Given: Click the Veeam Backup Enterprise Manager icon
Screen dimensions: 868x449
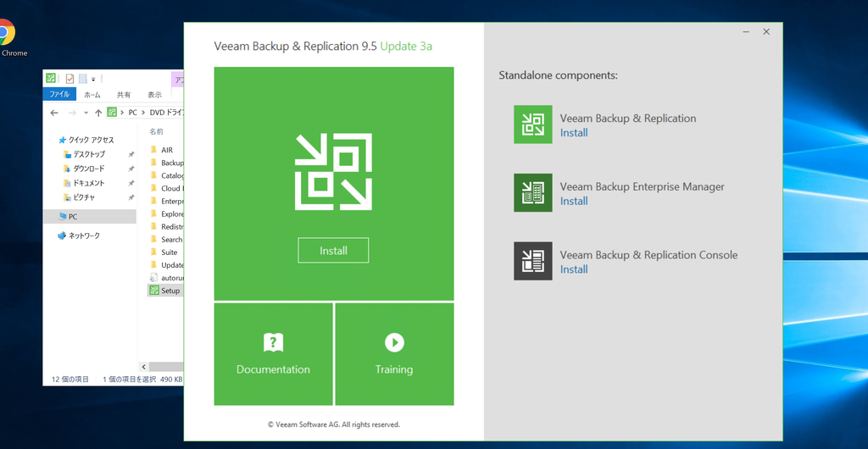Looking at the screenshot, I should pyautogui.click(x=532, y=192).
